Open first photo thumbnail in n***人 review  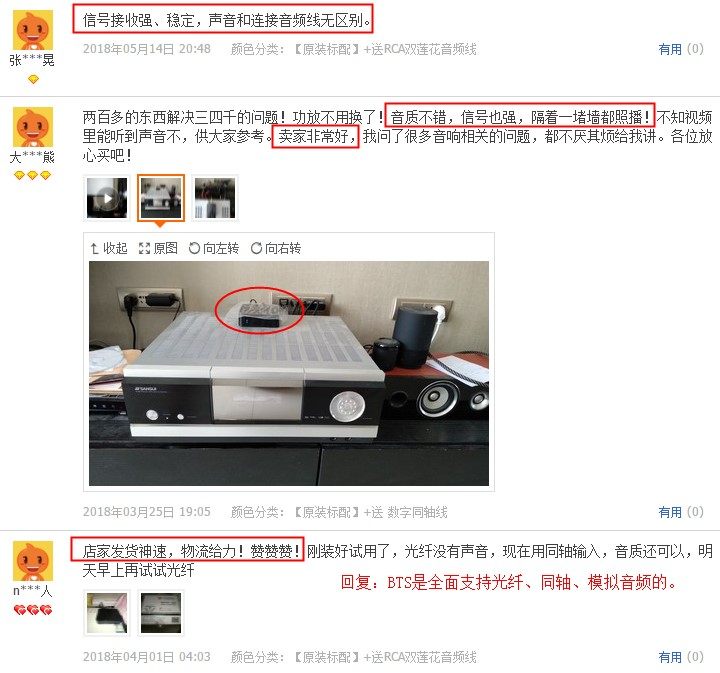tap(107, 613)
